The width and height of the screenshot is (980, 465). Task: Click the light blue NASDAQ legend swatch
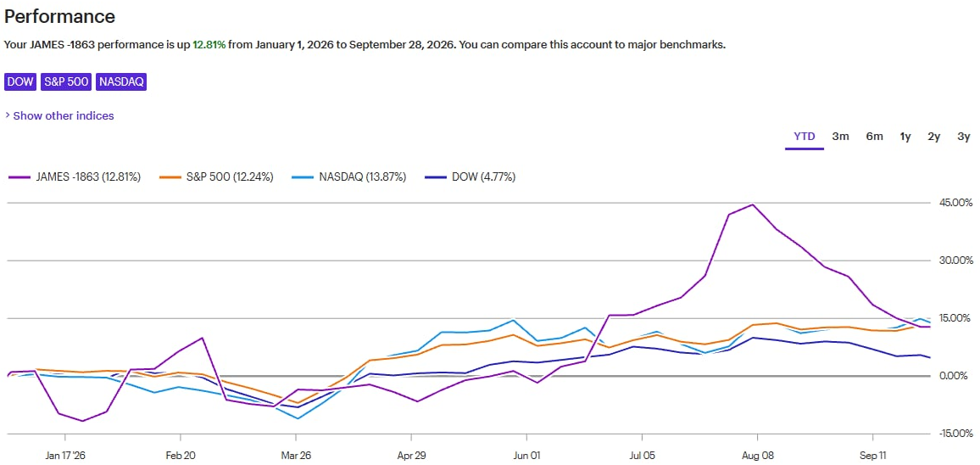(x=303, y=177)
